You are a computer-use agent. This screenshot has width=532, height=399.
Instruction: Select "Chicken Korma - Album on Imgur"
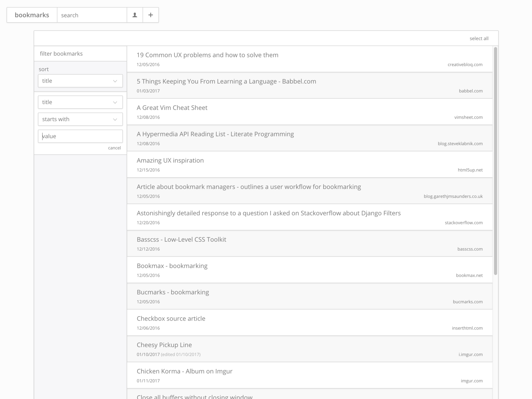coord(185,371)
